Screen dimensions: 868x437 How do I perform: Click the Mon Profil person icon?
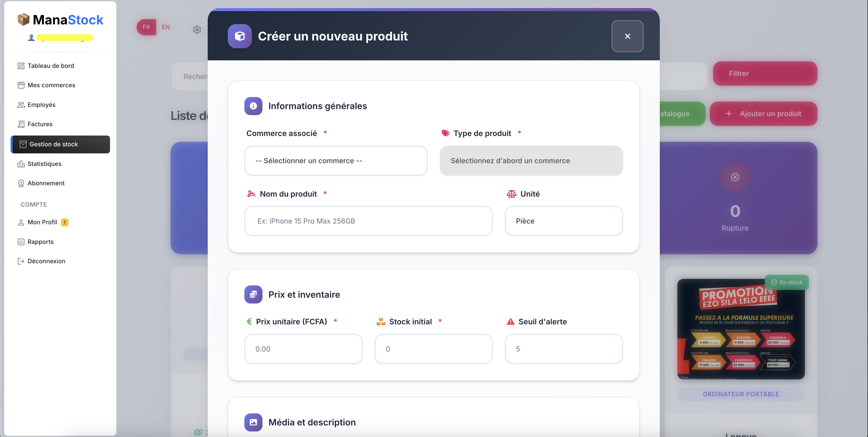pos(21,222)
